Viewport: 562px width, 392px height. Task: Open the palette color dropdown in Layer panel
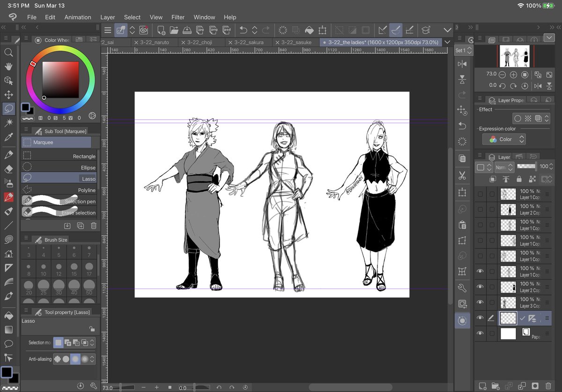pyautogui.click(x=484, y=167)
